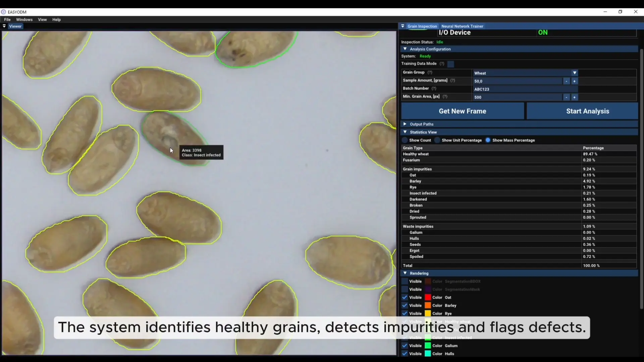Click the Sample Amount plus stepper
Image resolution: width=644 pixels, height=362 pixels.
tap(574, 81)
